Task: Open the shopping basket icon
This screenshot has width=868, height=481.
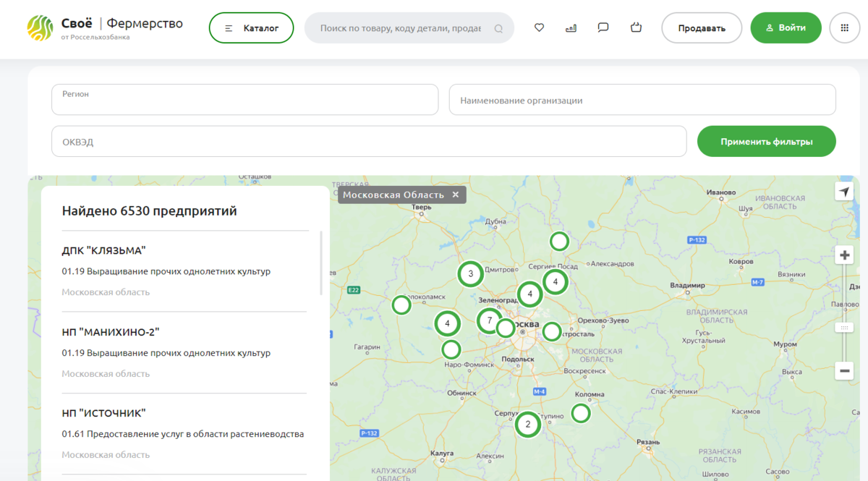Action: [x=636, y=27]
